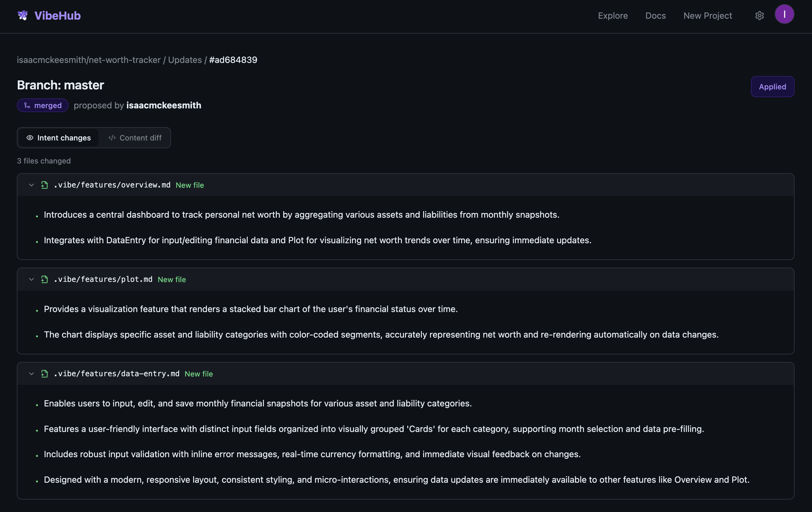Open settings via the gear icon
The height and width of the screenshot is (512, 812).
[x=759, y=16]
